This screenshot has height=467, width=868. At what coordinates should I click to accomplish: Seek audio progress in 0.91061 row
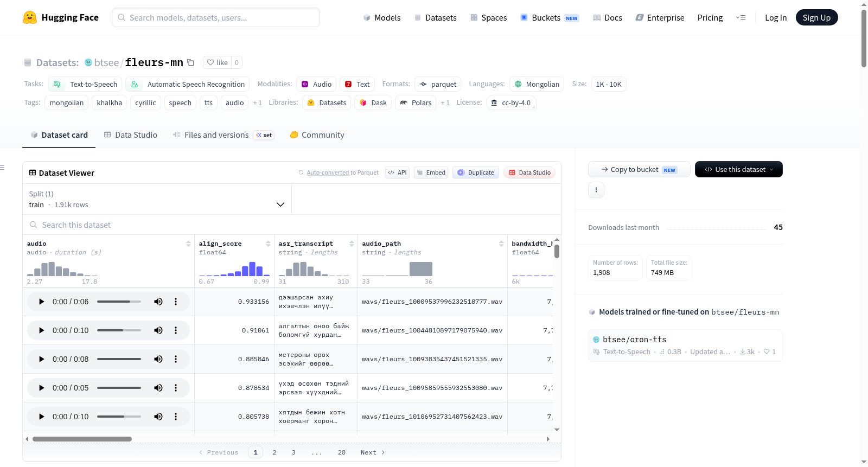[x=119, y=330]
